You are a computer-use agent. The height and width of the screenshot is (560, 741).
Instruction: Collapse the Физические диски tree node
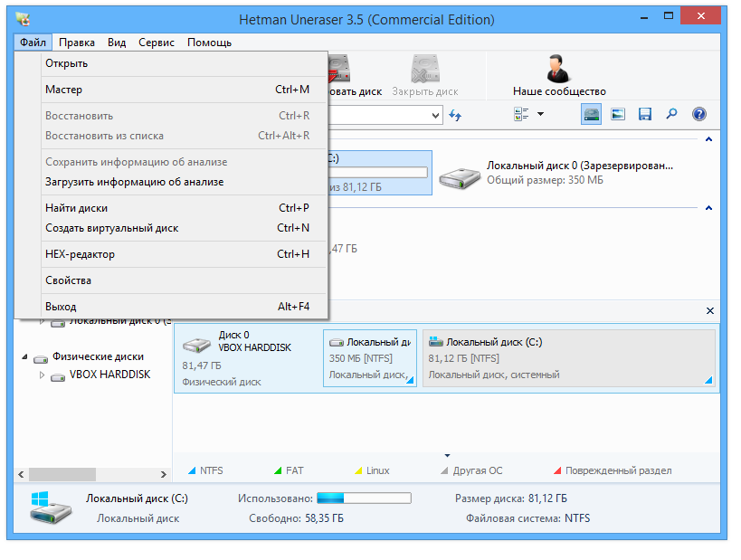click(x=24, y=356)
